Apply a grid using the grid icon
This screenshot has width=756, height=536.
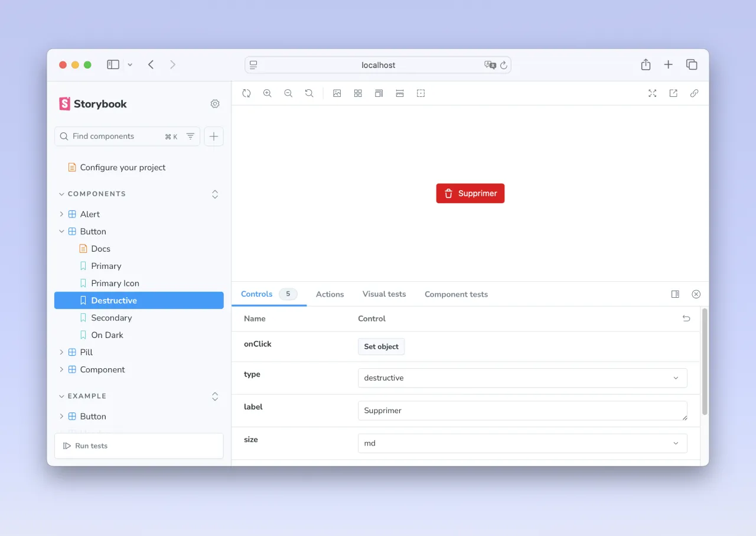click(x=358, y=93)
